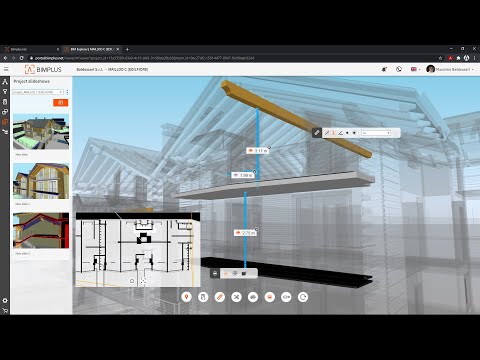Click the black box icon in lower toolbar
Viewport: 480px width, 360px height.
244,274
